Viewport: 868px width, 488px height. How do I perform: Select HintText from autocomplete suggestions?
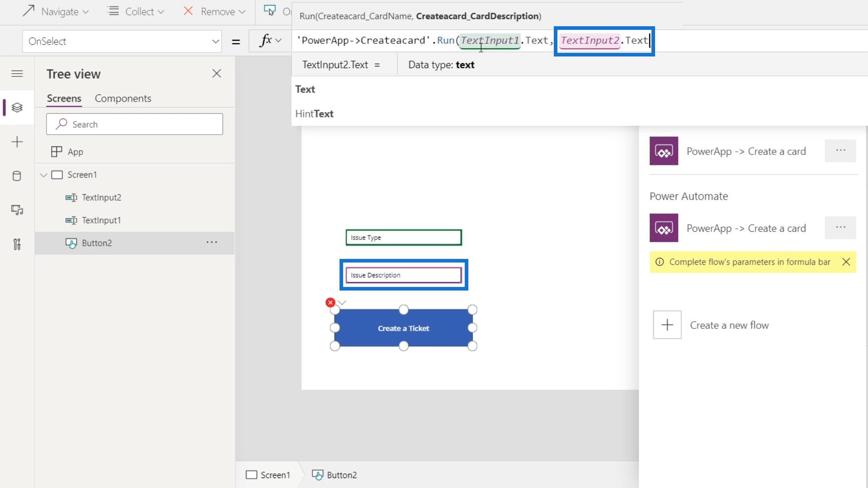pyautogui.click(x=315, y=114)
